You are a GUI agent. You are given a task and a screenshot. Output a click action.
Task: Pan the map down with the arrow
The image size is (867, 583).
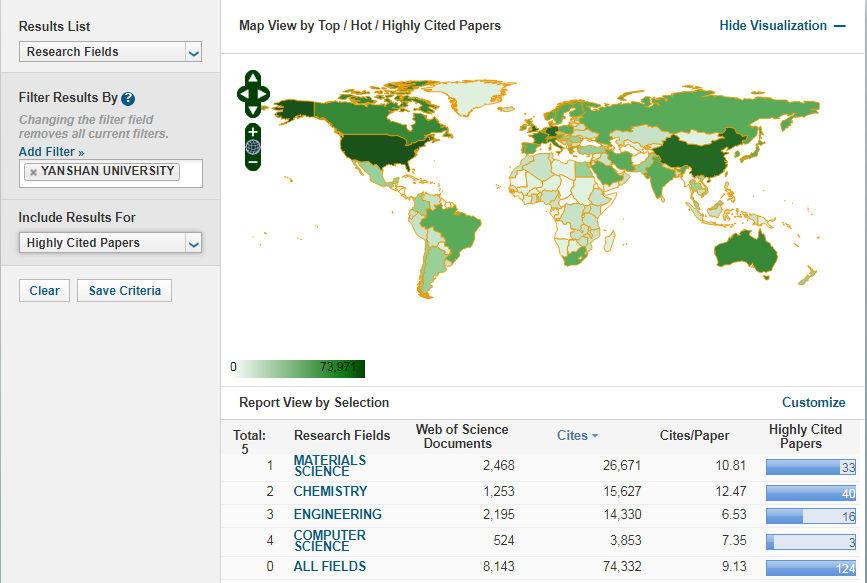point(253,110)
